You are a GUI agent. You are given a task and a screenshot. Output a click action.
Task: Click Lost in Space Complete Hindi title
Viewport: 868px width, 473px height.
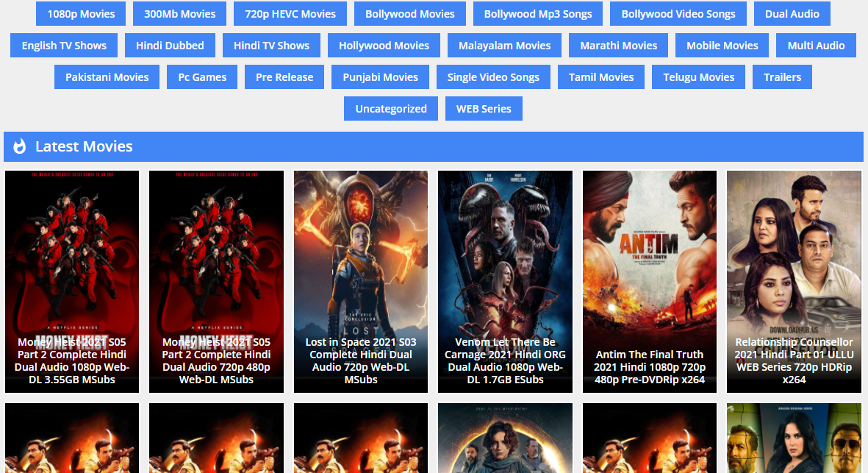coord(361,360)
